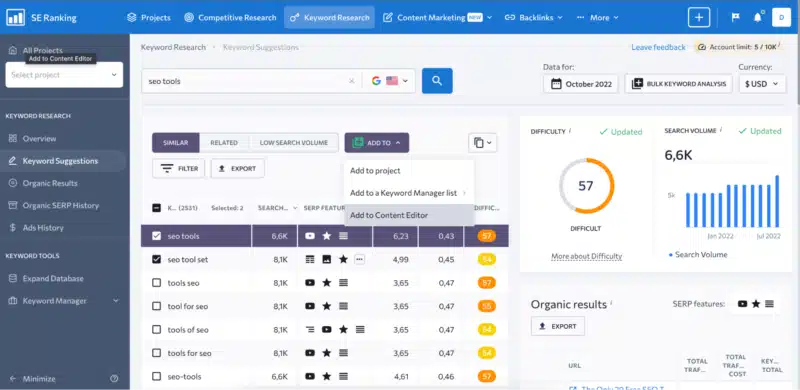Viewport: 800px width, 390px height.
Task: Uncheck the 'seo tool set' checkbox
Action: point(157,259)
